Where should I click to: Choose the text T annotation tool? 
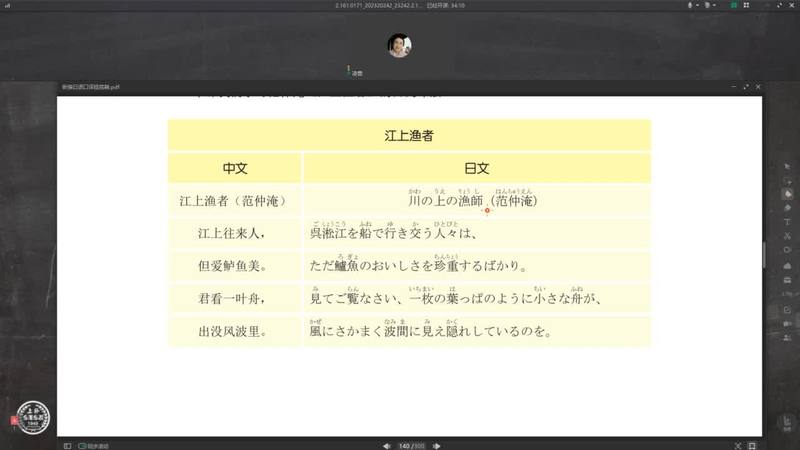788,221
